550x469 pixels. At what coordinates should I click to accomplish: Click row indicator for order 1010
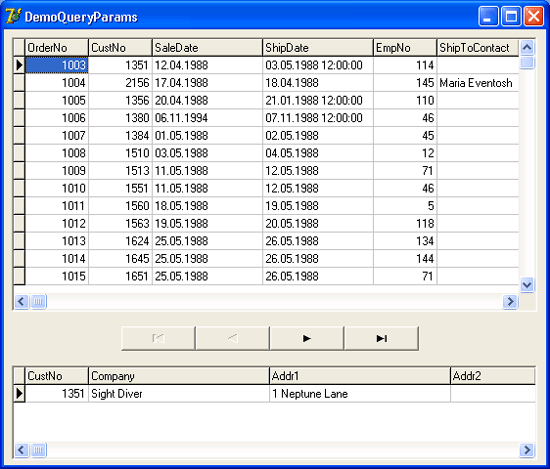[19, 188]
